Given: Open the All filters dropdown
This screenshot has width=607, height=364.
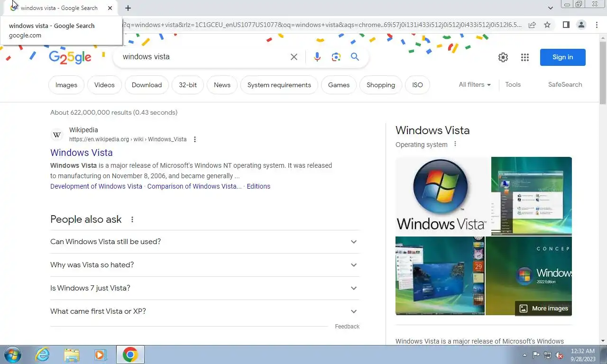Looking at the screenshot, I should coord(475,84).
